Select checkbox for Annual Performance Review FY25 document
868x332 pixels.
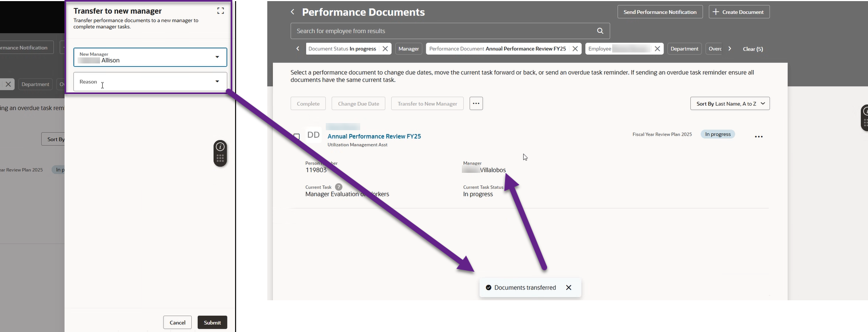pyautogui.click(x=296, y=136)
